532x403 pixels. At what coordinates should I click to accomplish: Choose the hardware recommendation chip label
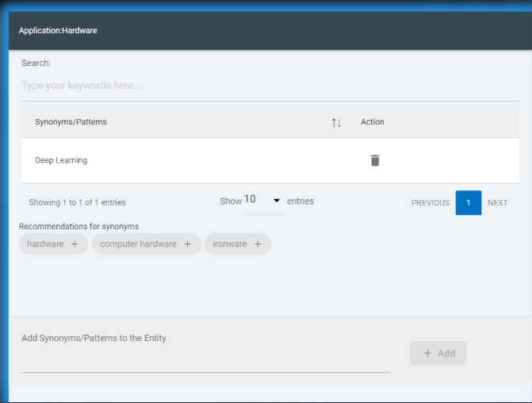coord(45,244)
